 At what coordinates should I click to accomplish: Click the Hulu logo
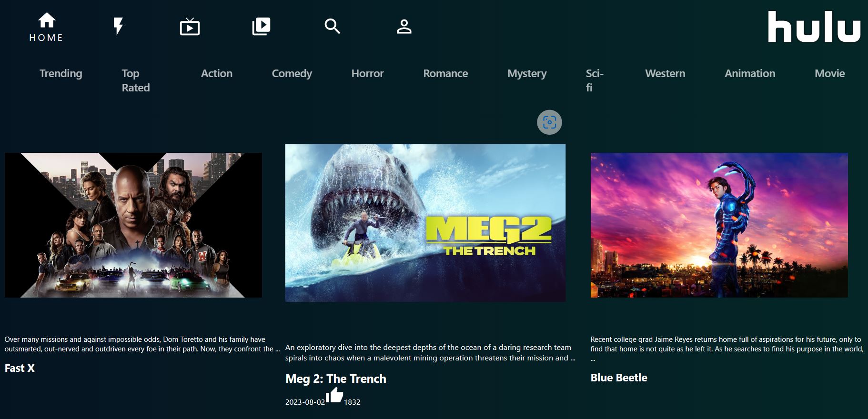pyautogui.click(x=814, y=27)
